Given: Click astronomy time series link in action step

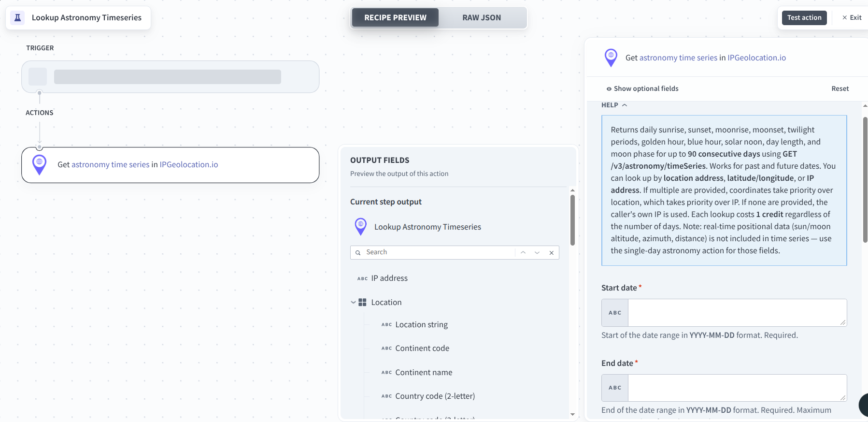Looking at the screenshot, I should tap(111, 164).
